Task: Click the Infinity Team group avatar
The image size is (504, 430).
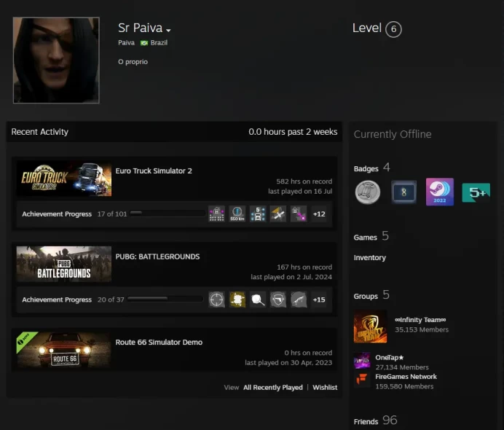Action: (370, 326)
